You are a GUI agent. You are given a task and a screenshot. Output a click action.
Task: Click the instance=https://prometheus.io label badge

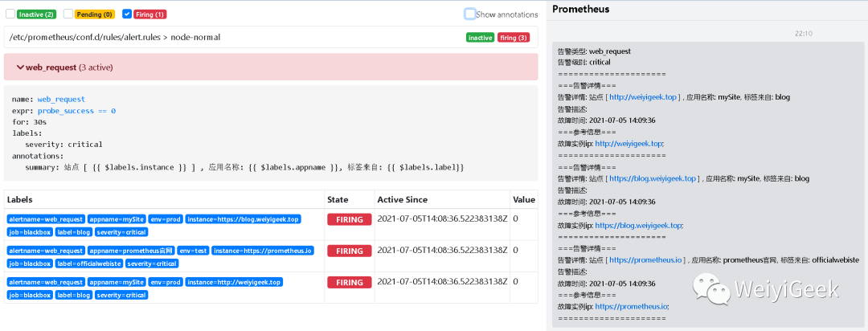(x=262, y=251)
